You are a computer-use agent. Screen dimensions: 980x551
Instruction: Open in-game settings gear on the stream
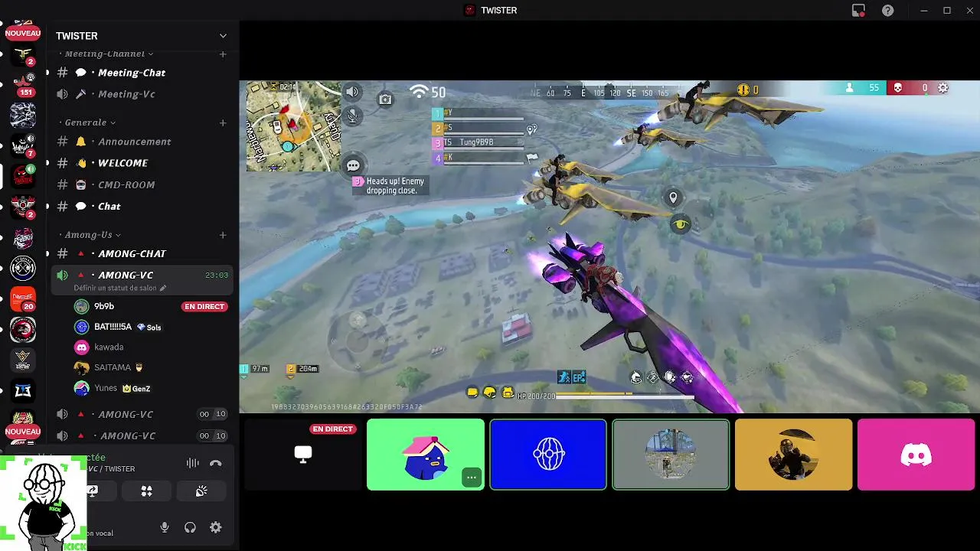click(x=943, y=88)
